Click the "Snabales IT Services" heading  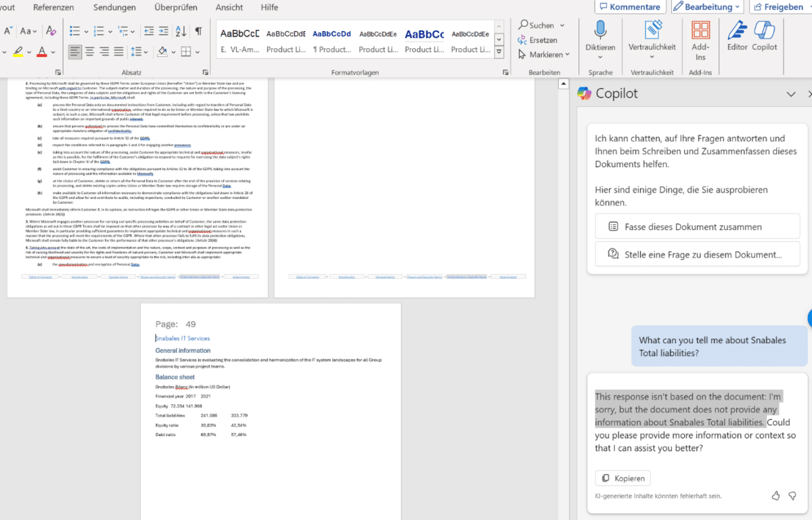[x=183, y=339]
